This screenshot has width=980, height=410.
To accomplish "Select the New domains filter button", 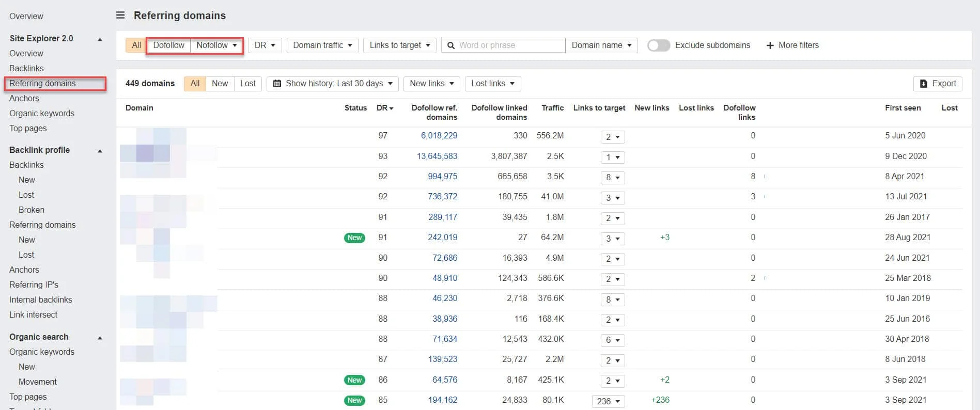I will coord(220,84).
